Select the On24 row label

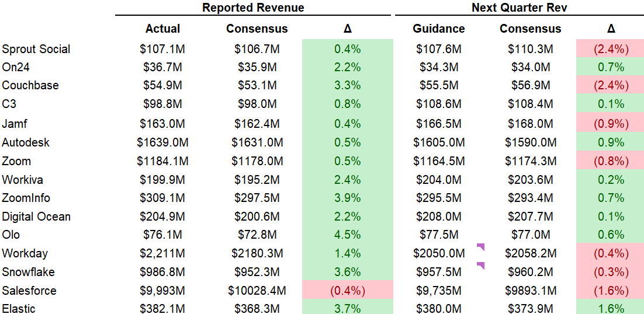point(16,67)
